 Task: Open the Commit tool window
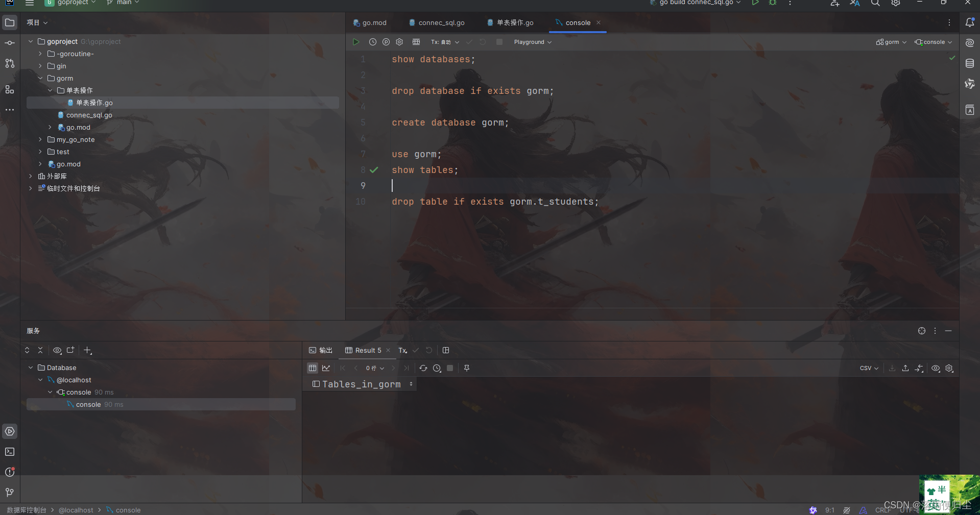pyautogui.click(x=10, y=43)
